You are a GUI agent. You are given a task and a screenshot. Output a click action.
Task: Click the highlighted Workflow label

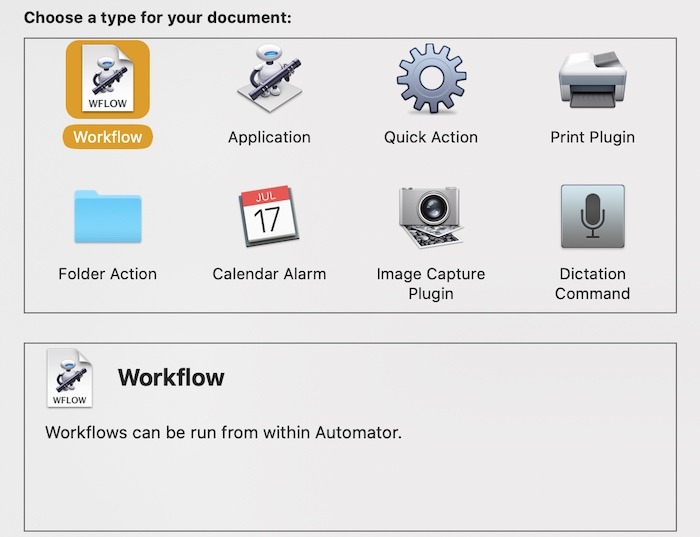point(108,137)
